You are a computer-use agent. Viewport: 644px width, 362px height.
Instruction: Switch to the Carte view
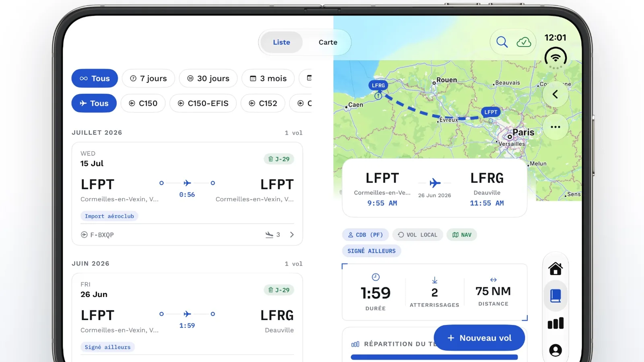[328, 42]
